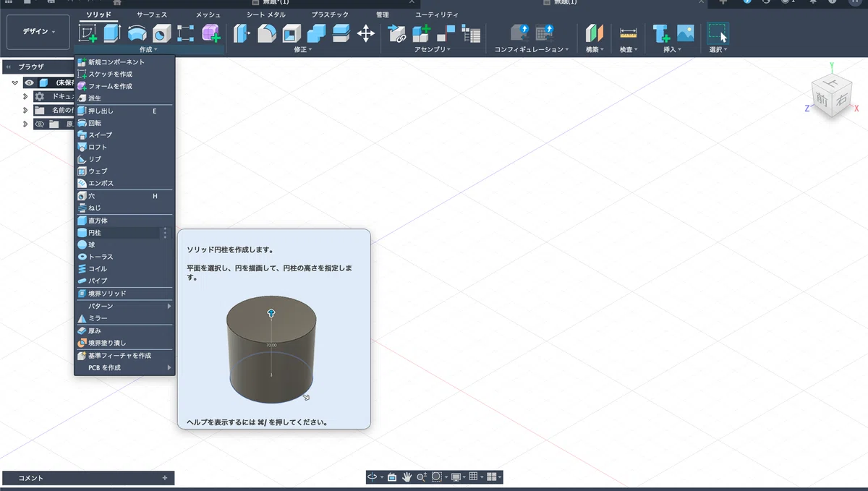Click the Insert Canvas image icon
Screen dimensions: 868x491
tap(686, 33)
